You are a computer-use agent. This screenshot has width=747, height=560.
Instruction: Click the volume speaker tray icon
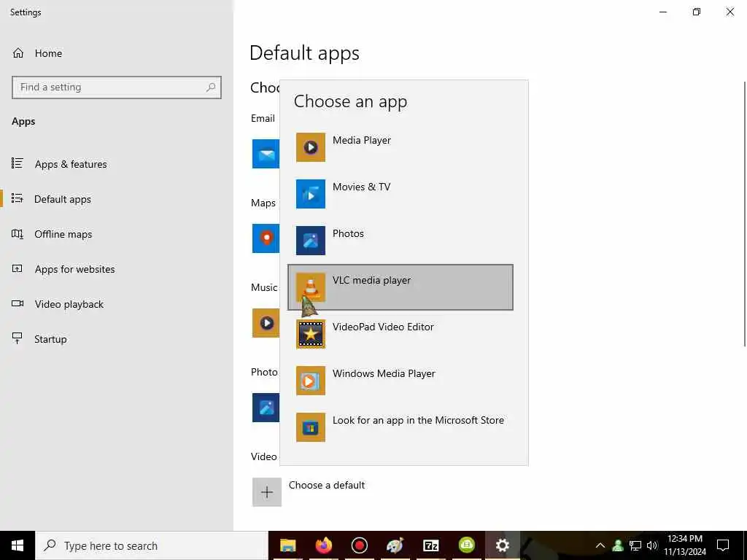(x=651, y=545)
